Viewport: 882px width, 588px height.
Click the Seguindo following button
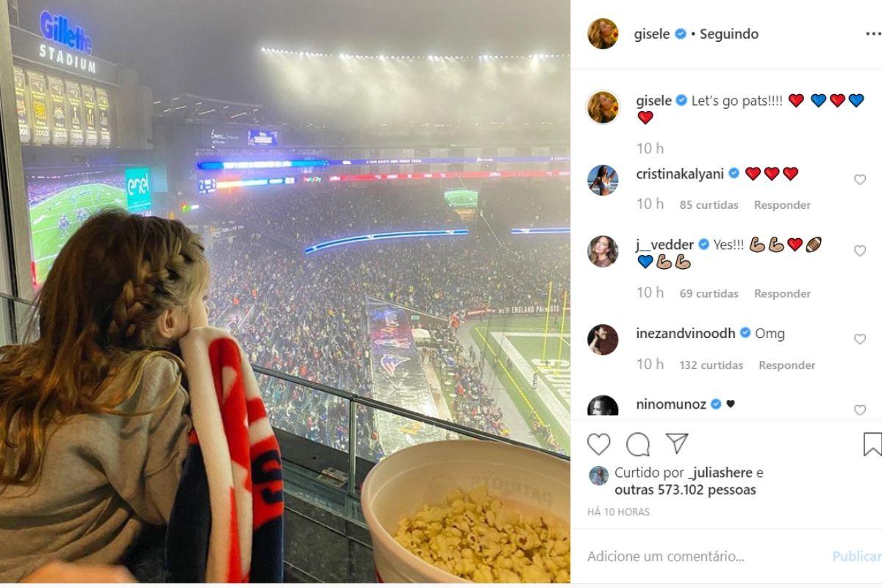tap(728, 34)
